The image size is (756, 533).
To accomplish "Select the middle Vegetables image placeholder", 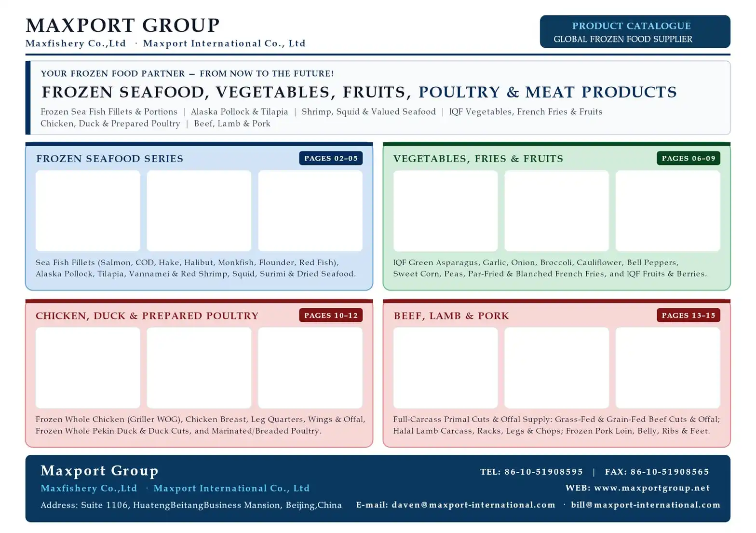I will click(x=557, y=211).
